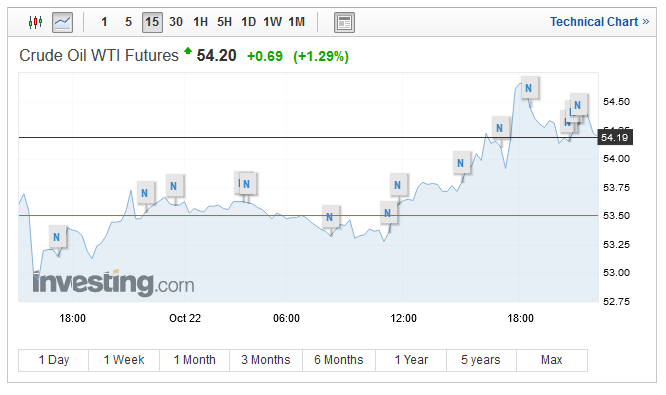This screenshot has height=395, width=666.
Task: Show the 5 years range
Action: coord(481,360)
